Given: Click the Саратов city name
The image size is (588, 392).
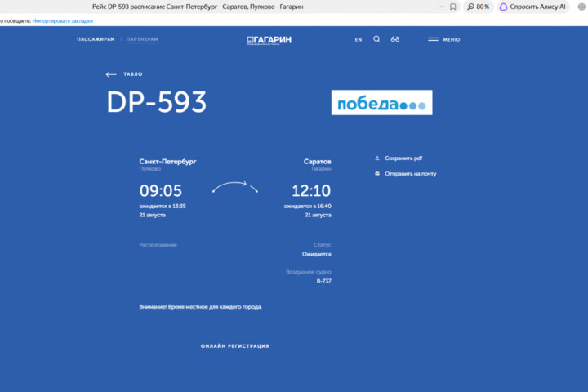Looking at the screenshot, I should [317, 162].
